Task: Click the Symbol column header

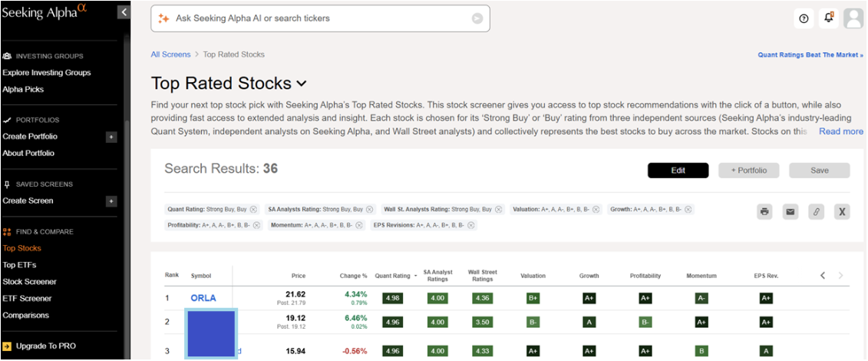Action: (201, 276)
